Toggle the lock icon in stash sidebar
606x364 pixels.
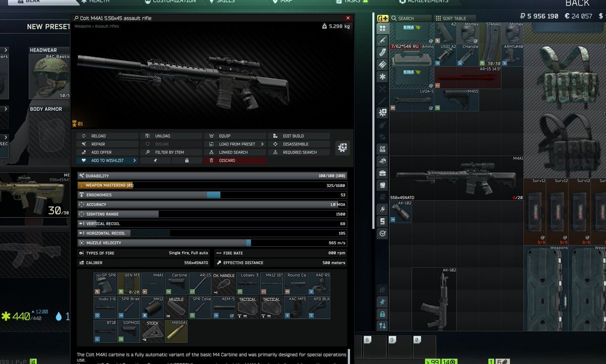coord(382,314)
